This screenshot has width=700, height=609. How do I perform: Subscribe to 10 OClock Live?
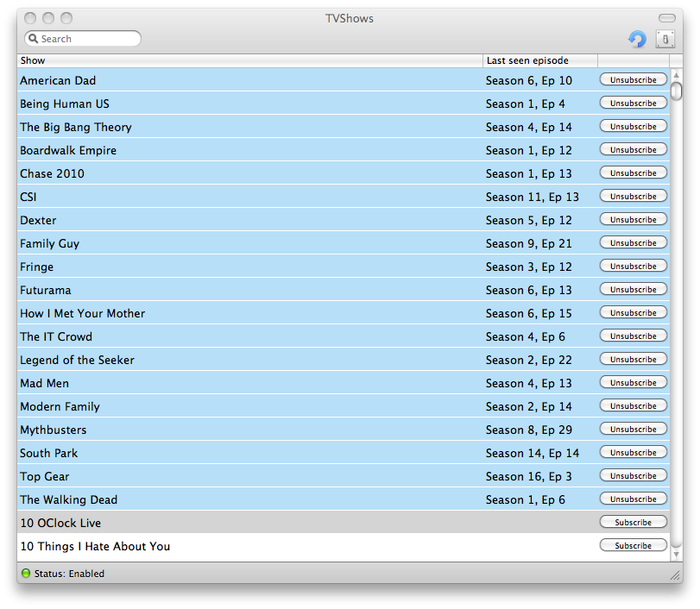633,522
